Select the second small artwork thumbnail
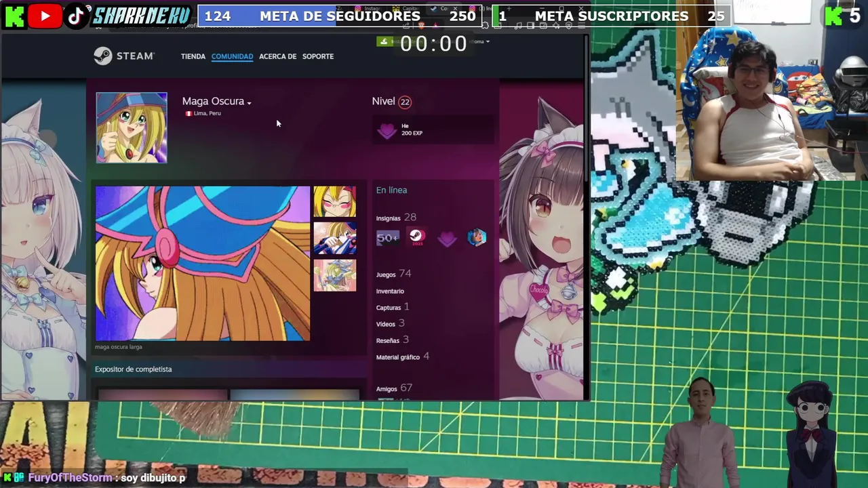 click(x=334, y=239)
